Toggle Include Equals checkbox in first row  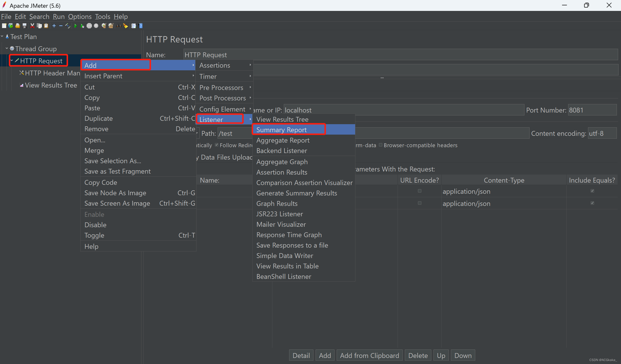point(592,191)
